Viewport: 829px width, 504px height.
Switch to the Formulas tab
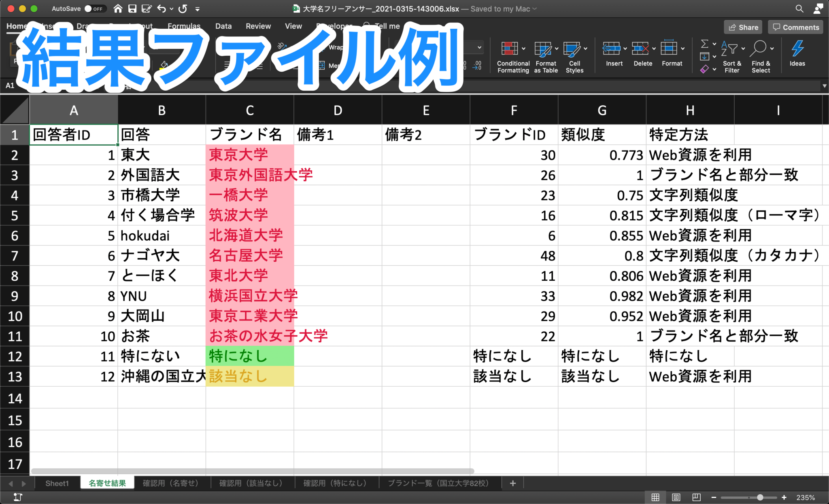click(x=184, y=26)
